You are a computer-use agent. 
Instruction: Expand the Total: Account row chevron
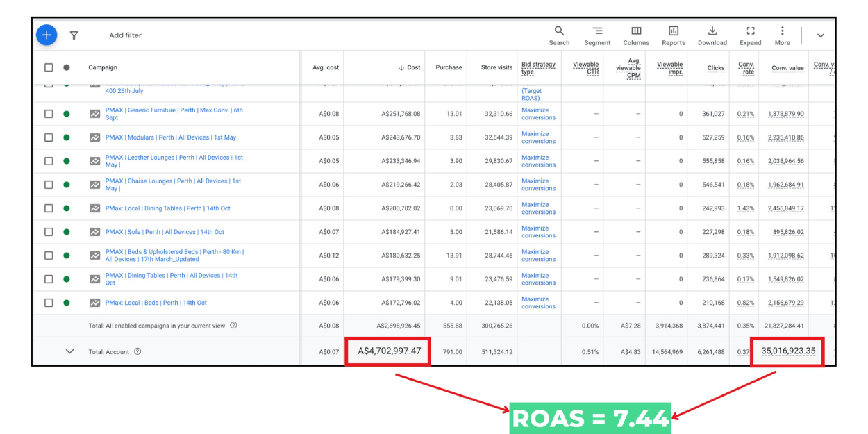point(69,351)
